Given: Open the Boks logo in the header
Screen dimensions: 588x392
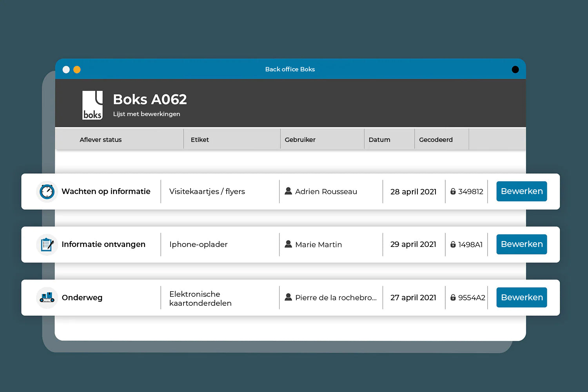Looking at the screenshot, I should click(x=93, y=105).
